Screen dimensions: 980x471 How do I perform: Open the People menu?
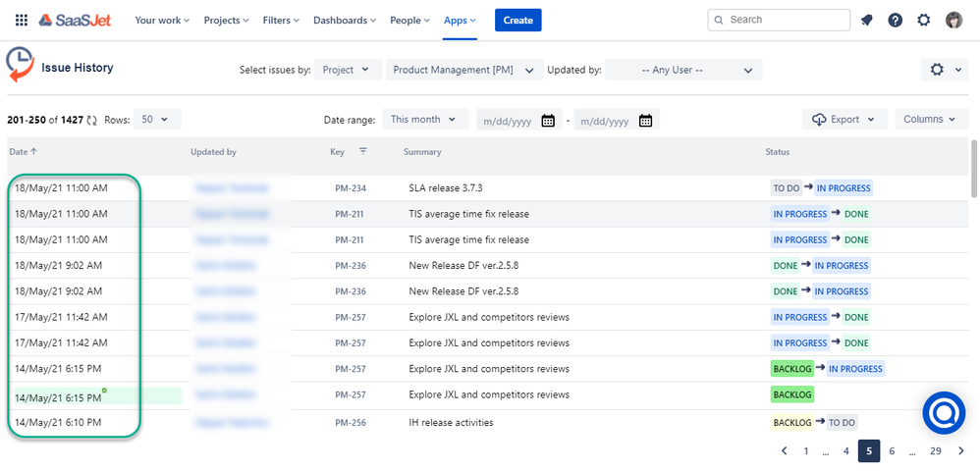coord(410,20)
